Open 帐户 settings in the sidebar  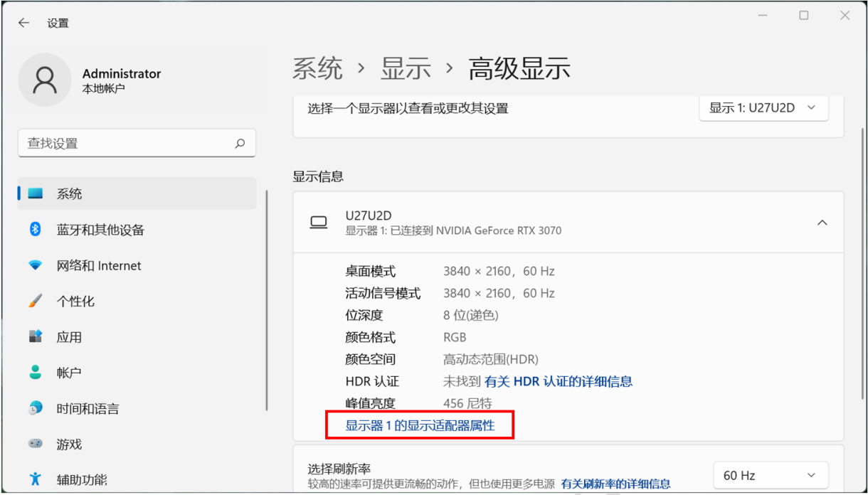click(69, 373)
